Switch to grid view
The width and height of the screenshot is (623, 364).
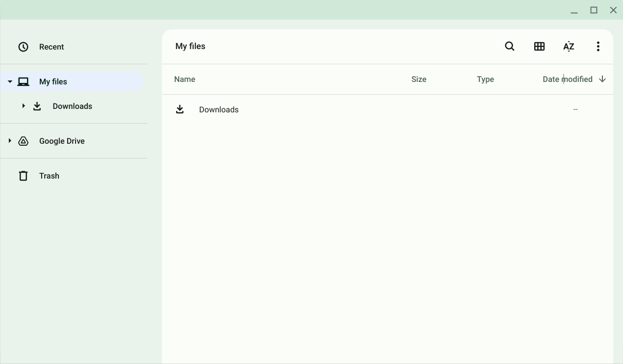[x=540, y=46]
